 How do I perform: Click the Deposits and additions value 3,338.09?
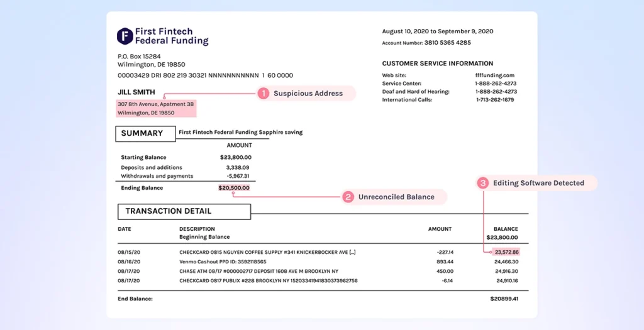[237, 167]
